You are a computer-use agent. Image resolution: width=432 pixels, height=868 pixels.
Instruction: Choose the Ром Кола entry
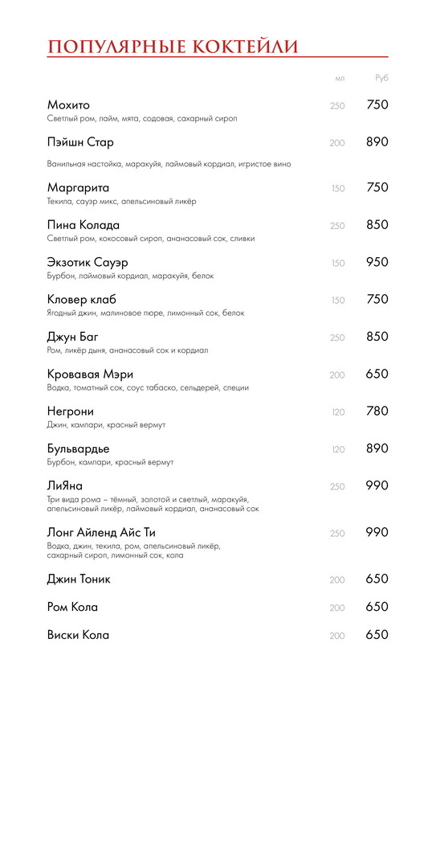tap(72, 608)
